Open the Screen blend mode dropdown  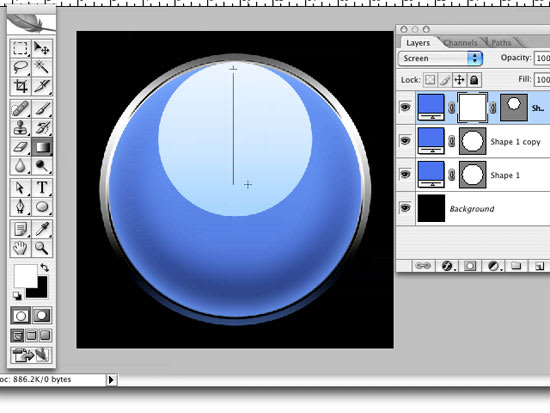pyautogui.click(x=440, y=58)
